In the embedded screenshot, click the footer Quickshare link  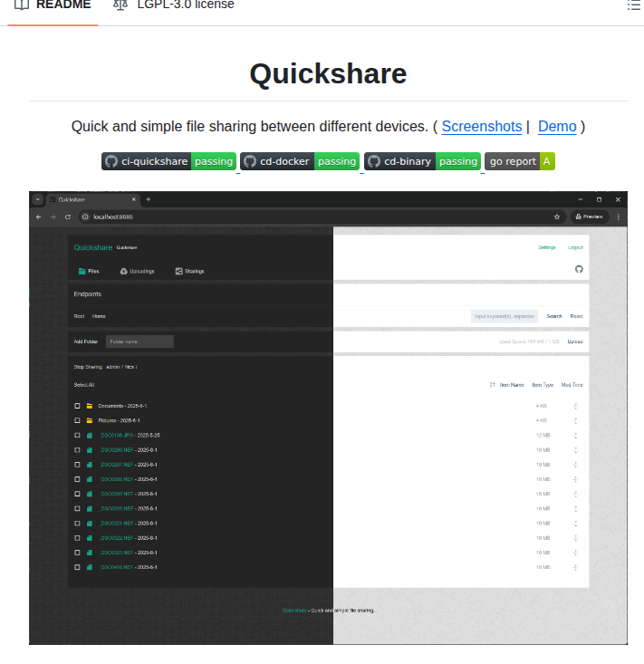click(x=294, y=611)
